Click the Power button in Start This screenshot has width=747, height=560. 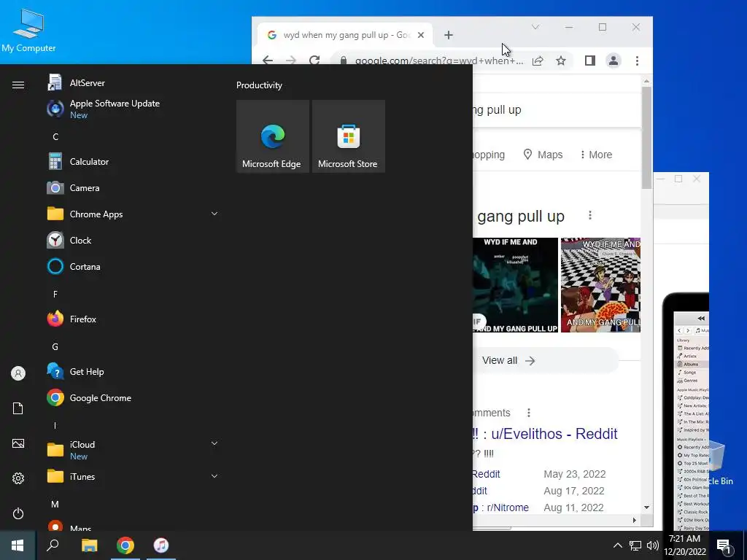click(x=18, y=514)
